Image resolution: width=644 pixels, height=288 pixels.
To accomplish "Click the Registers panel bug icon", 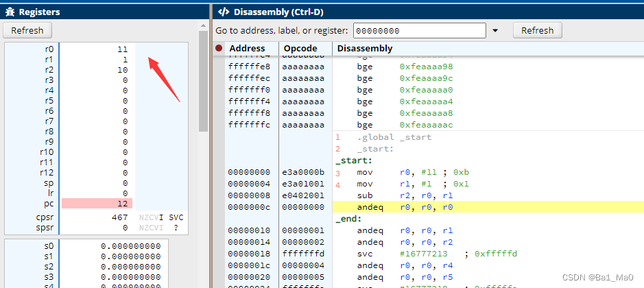I will (x=10, y=12).
